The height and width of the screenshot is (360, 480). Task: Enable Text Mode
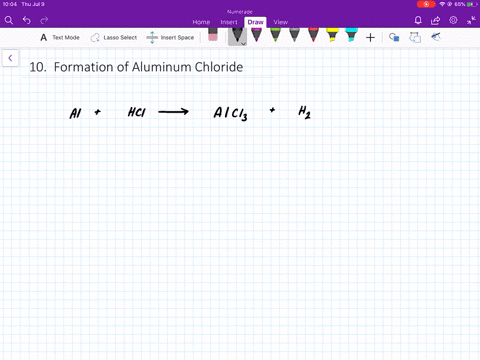coord(60,37)
